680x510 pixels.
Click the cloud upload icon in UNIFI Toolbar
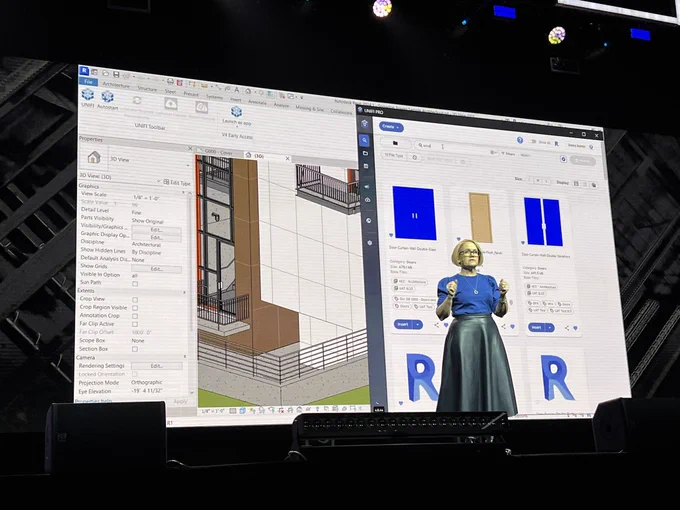[171, 104]
